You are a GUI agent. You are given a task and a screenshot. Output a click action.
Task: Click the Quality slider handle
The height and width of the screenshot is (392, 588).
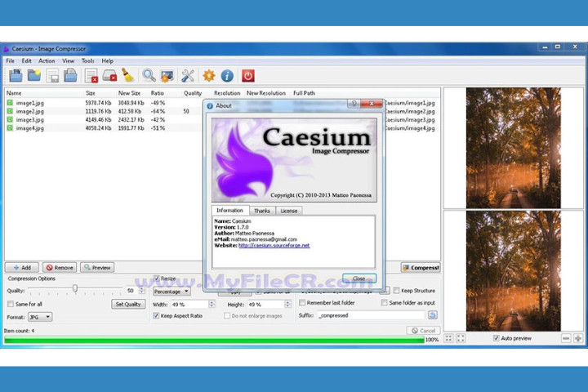click(x=75, y=288)
